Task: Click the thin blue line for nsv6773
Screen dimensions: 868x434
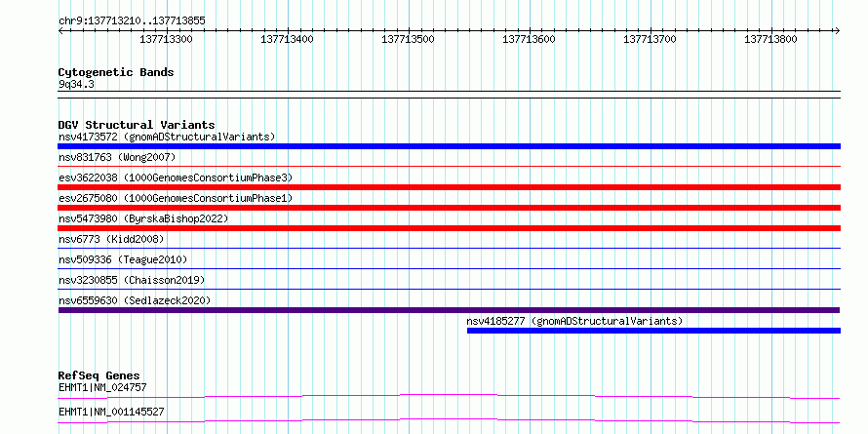Action: (449, 248)
